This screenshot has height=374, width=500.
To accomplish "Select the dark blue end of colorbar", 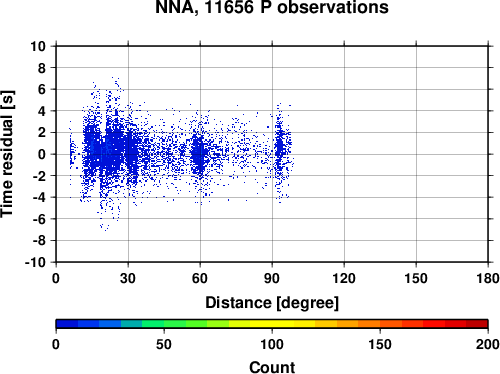I will point(67,324).
